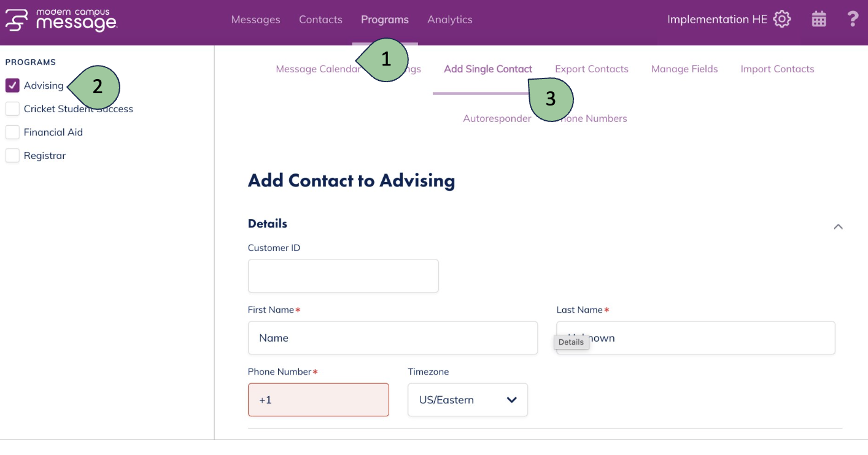Switch to the Analytics menu

[450, 20]
